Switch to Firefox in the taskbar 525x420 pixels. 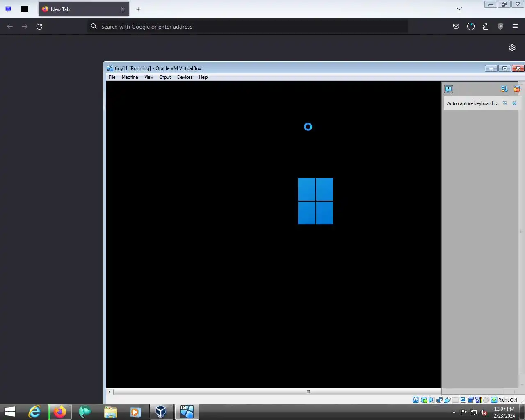[x=60, y=412]
